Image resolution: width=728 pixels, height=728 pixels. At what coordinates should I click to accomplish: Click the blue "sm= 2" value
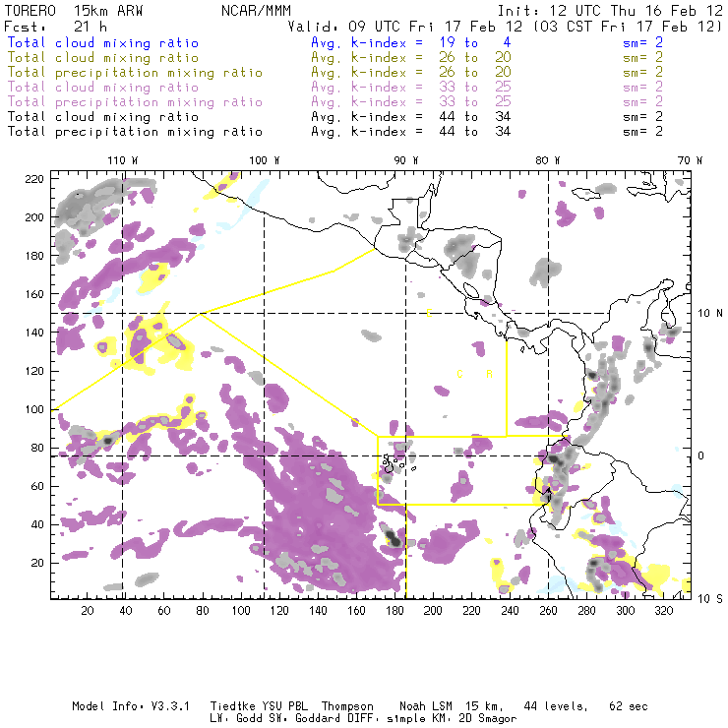(642, 42)
